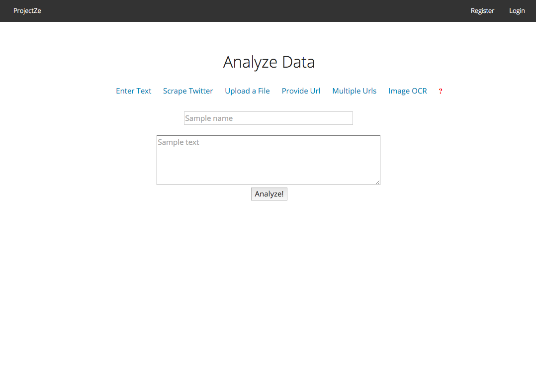Viewport: 536px width, 392px height.
Task: Click the textarea resize handle corner
Action: point(377,182)
